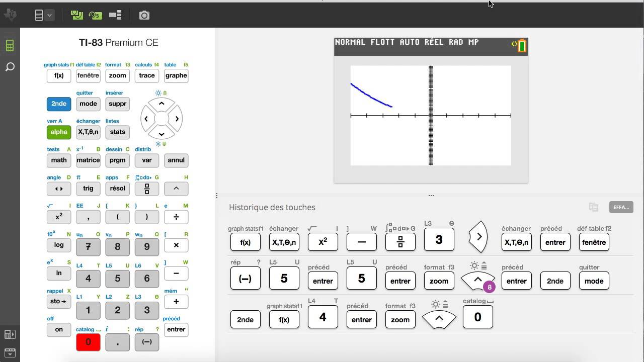Image resolution: width=644 pixels, height=362 pixels.
Task: Click the entrer key on keypad
Action: 176,330
